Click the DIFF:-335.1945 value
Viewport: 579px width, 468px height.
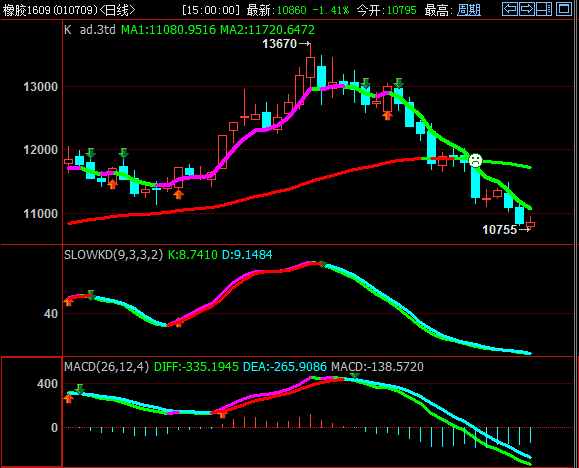tap(196, 366)
